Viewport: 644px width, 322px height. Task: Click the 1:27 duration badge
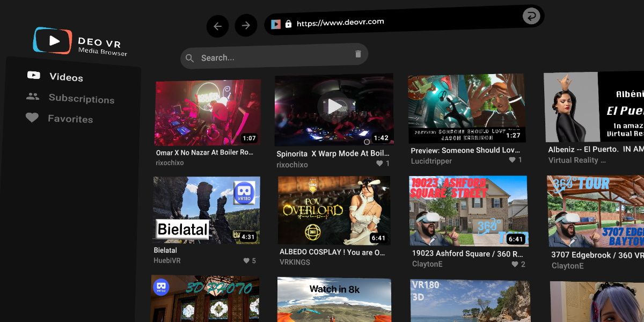513,135
